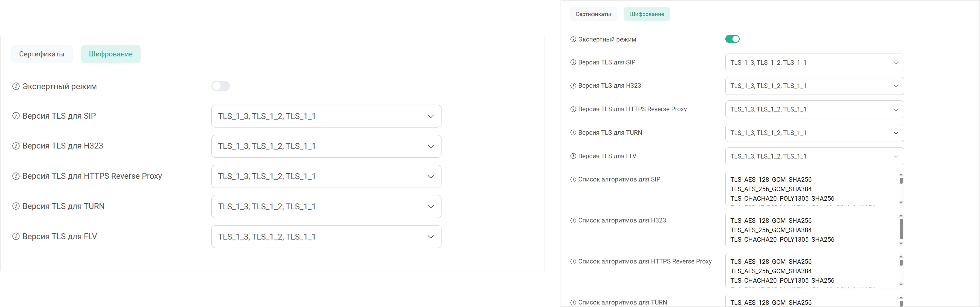Viewport: 980px width, 307px height.
Task: Open Сертификаты tab in right panel
Action: [x=593, y=14]
